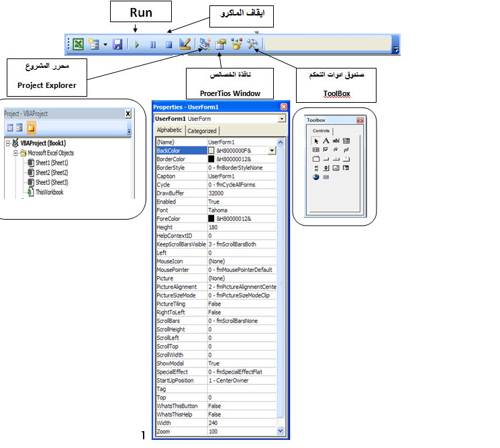Click the BorderColor black swatch
Image resolution: width=500 pixels, height=448 pixels.
tap(211, 159)
